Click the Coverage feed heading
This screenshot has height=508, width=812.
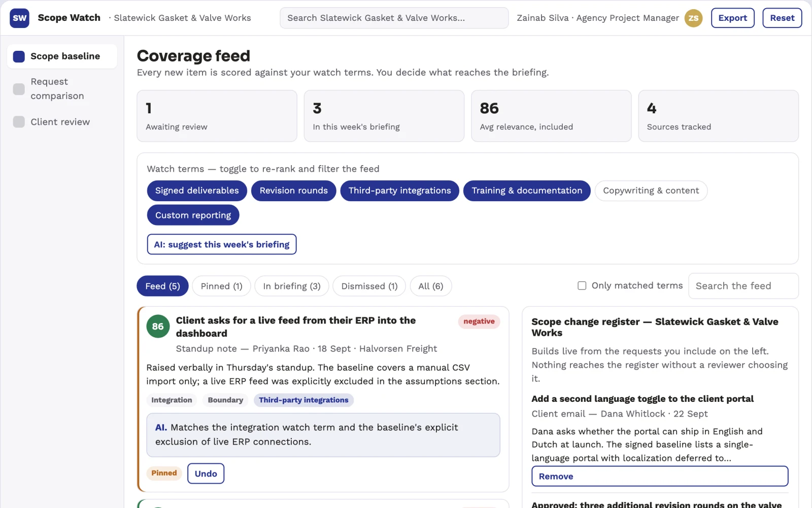coord(193,55)
